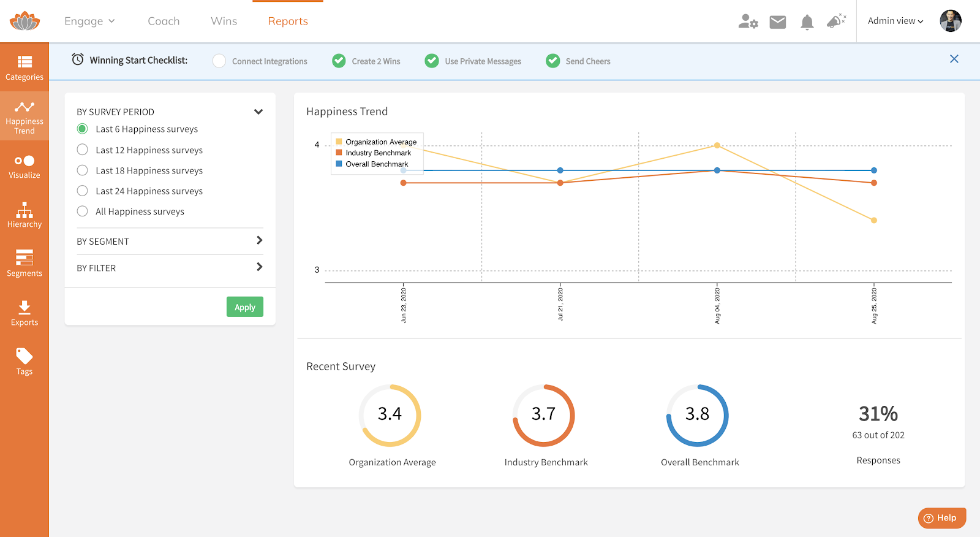
Task: Click the Apply button
Action: coord(245,307)
